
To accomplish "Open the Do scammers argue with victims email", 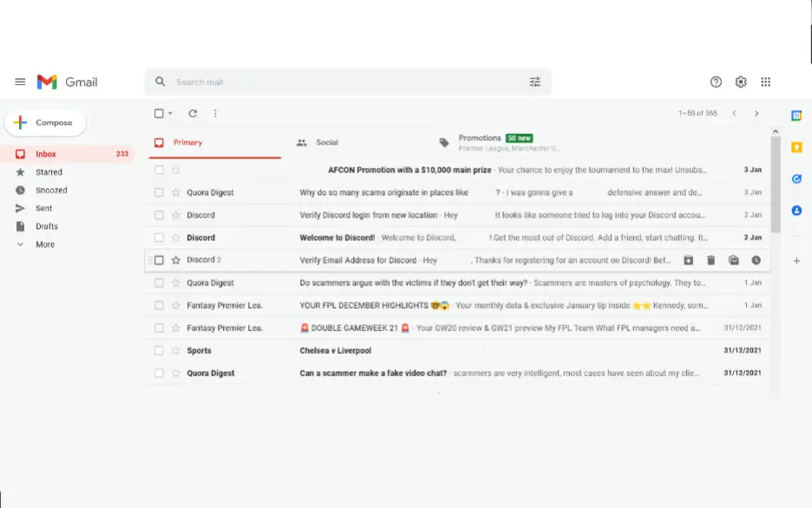I will (458, 283).
